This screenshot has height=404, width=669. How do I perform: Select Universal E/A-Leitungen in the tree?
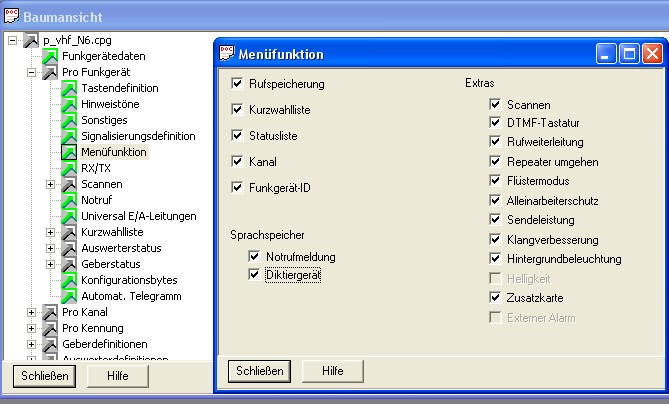pos(138,216)
